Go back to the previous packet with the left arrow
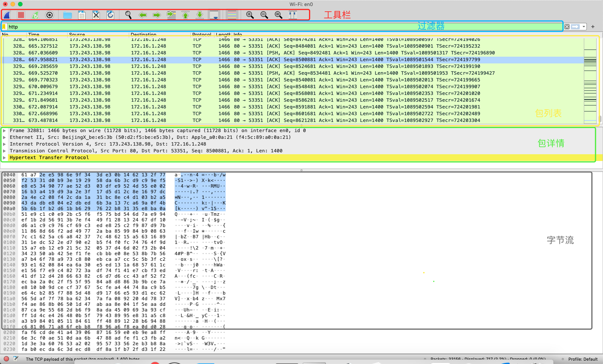 point(143,15)
